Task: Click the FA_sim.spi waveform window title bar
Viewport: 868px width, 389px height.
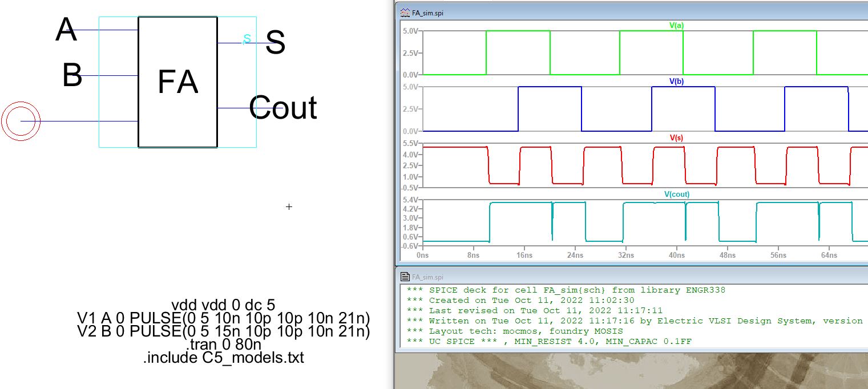Action: (628, 13)
